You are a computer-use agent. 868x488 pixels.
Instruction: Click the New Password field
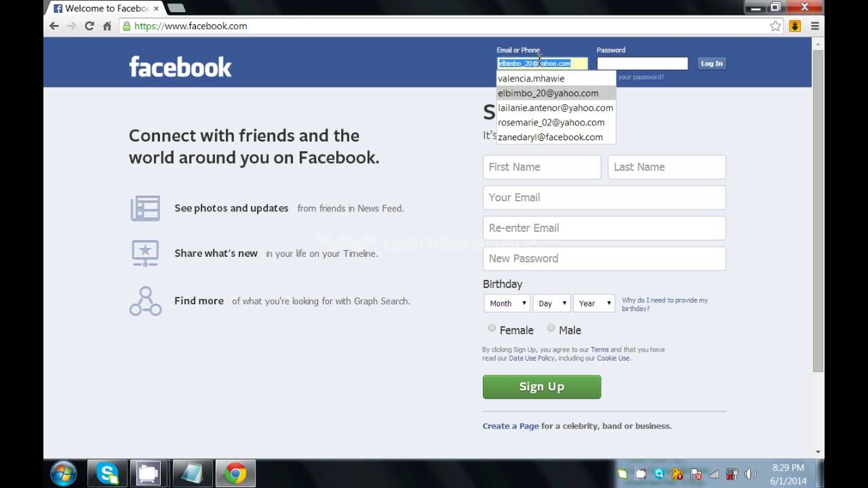(x=604, y=258)
